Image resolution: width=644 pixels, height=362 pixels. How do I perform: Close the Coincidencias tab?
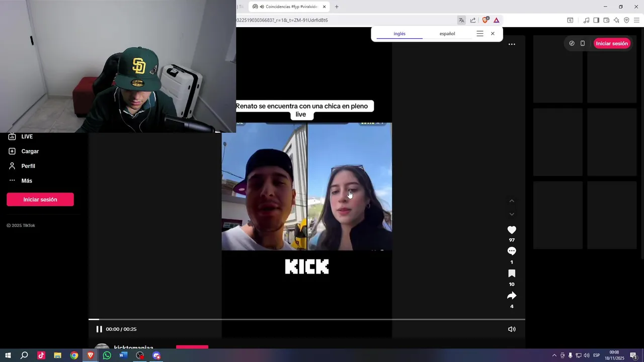tap(325, 7)
